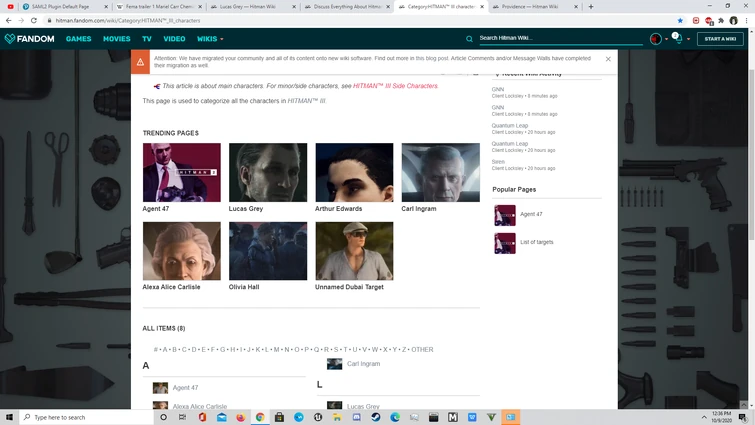Viewport: 755px width, 425px height.
Task: Open Agent 47 trending thumbnail
Action: pyautogui.click(x=182, y=172)
